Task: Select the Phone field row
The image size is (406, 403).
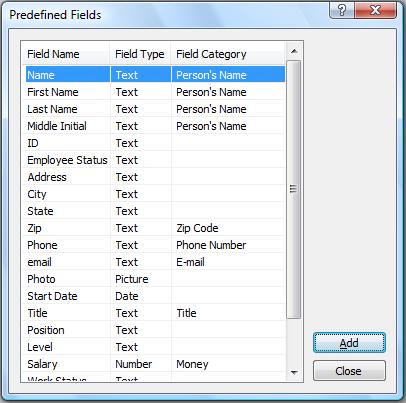Action: pos(155,245)
